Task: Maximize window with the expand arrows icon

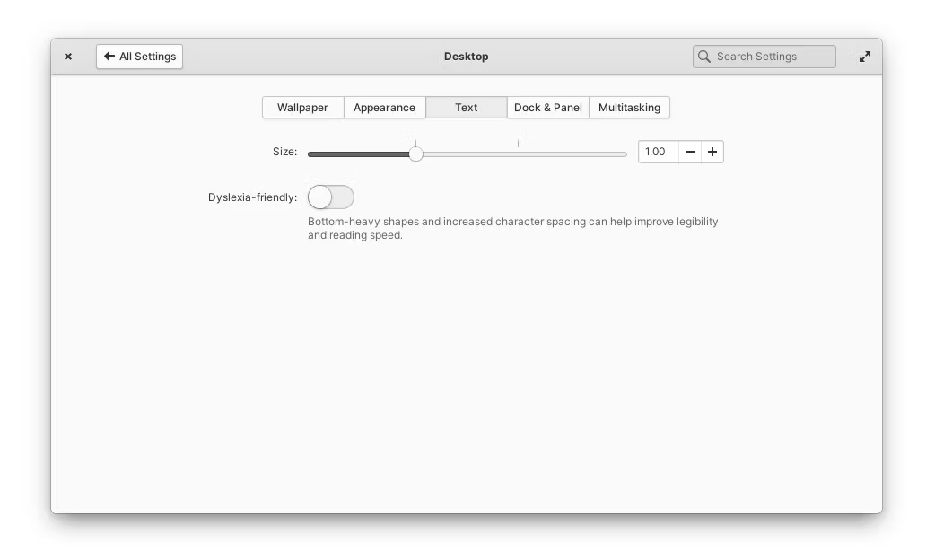Action: (865, 57)
